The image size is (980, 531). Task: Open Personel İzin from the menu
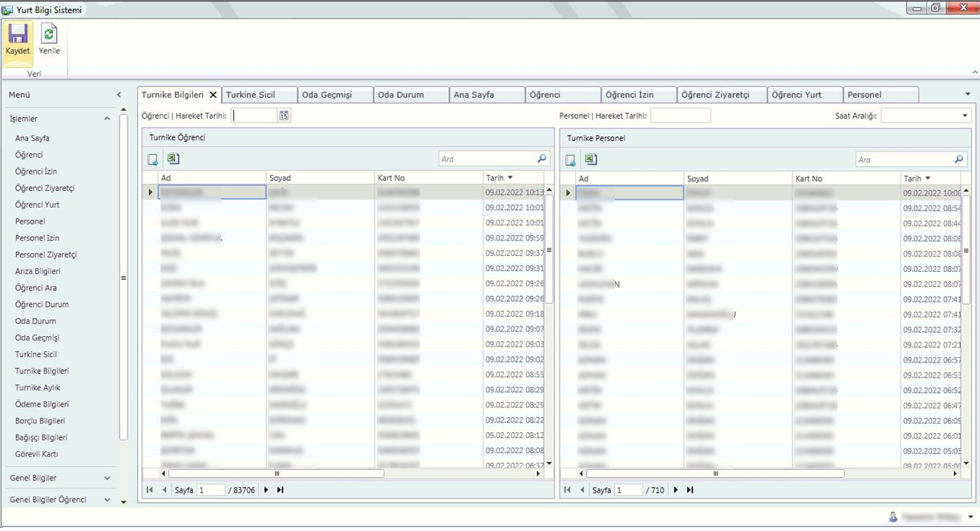coord(37,238)
